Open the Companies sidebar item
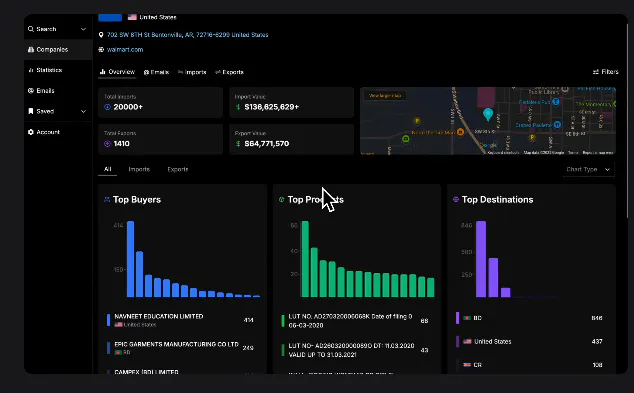 coord(58,50)
